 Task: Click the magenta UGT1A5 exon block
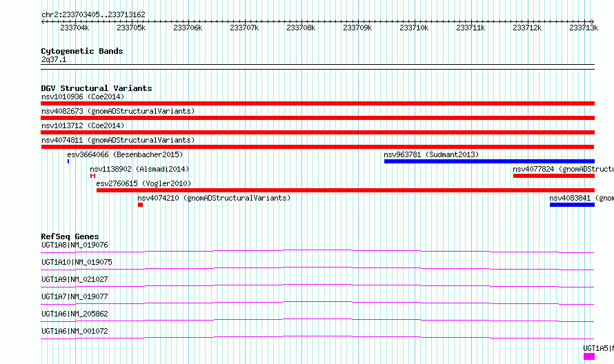pyautogui.click(x=589, y=356)
